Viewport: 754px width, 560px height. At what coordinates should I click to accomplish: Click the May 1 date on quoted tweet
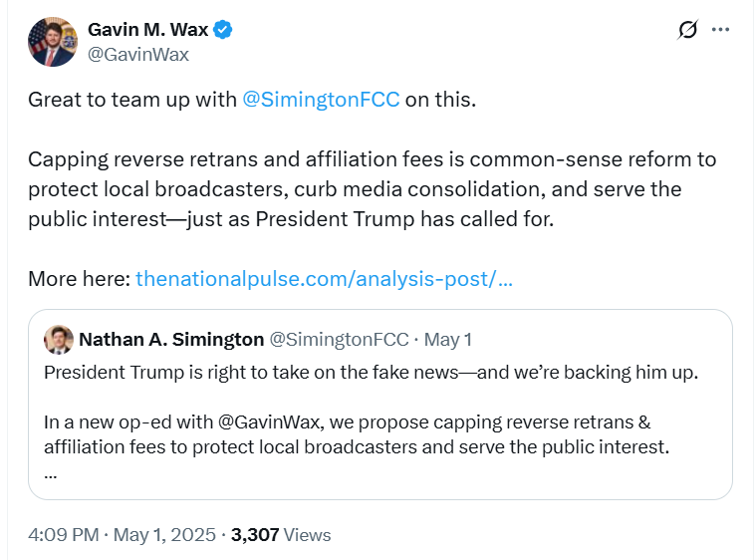[x=448, y=340]
